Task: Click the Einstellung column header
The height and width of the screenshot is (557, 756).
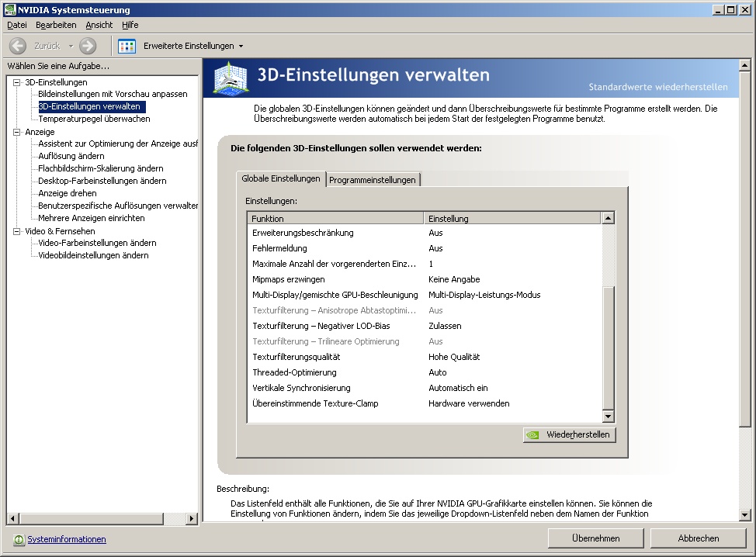Action: [512, 218]
